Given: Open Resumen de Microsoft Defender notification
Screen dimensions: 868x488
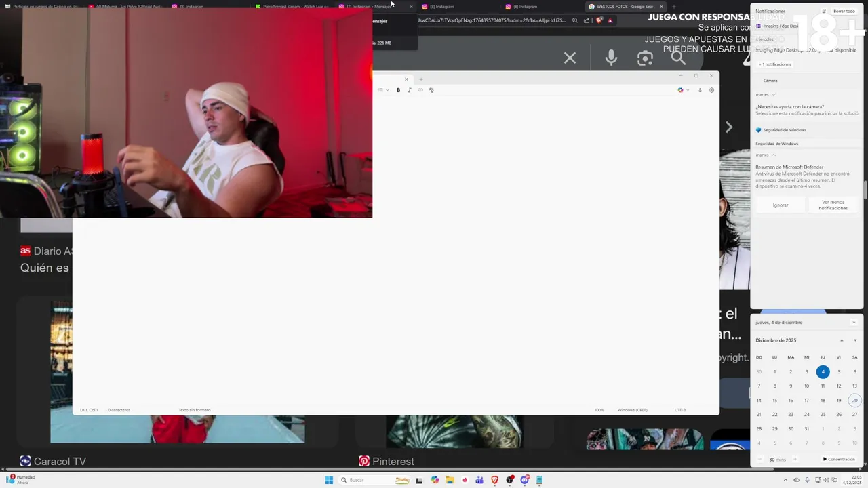Looking at the screenshot, I should [807, 176].
